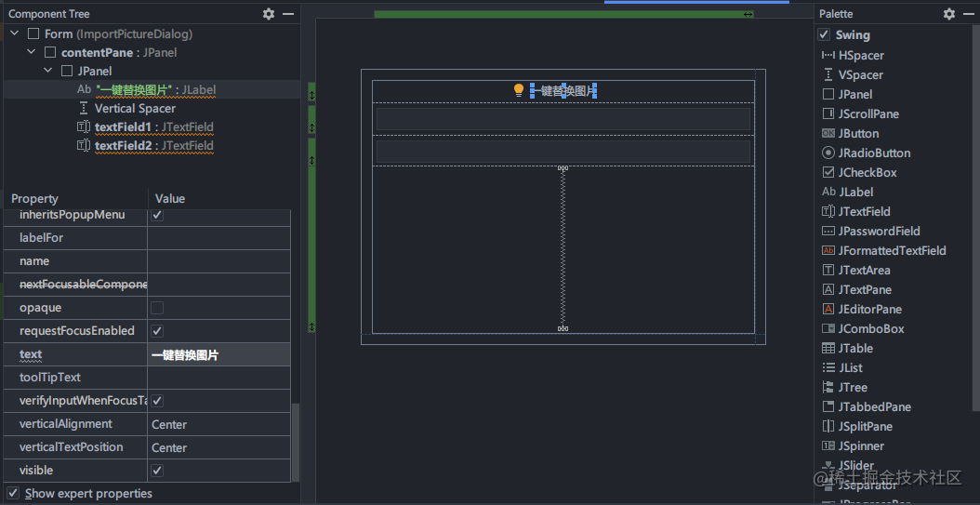
Task: Open verticalTextPosition Center value dropdown
Action: pyautogui.click(x=219, y=447)
